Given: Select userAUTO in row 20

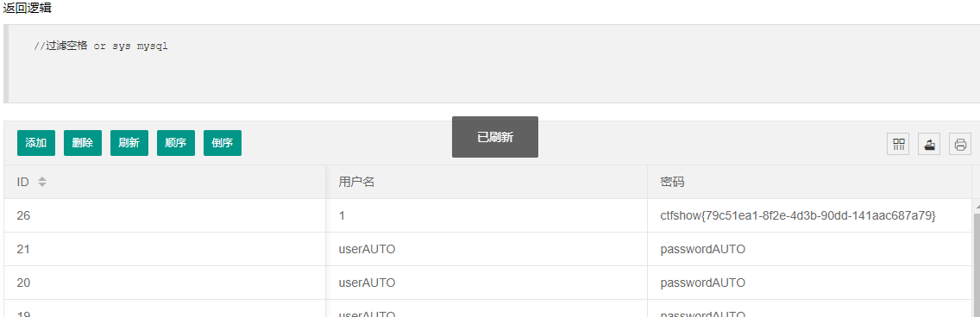Looking at the screenshot, I should pyautogui.click(x=487, y=283).
